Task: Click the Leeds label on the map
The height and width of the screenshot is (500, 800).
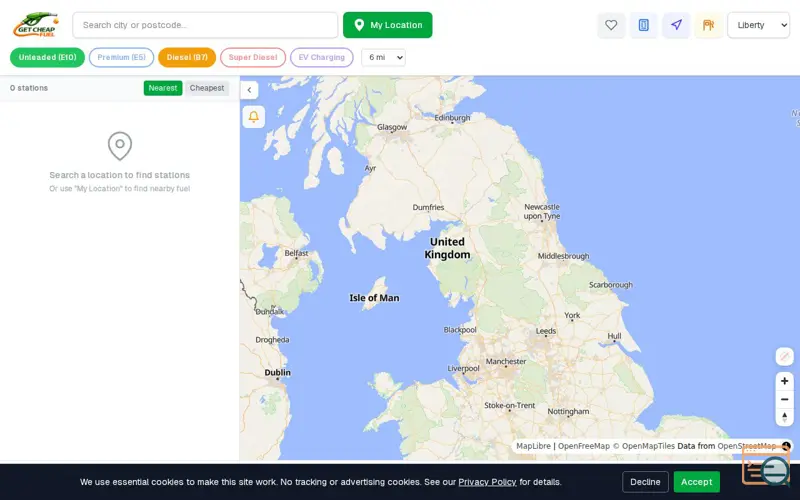Action: click(x=545, y=331)
